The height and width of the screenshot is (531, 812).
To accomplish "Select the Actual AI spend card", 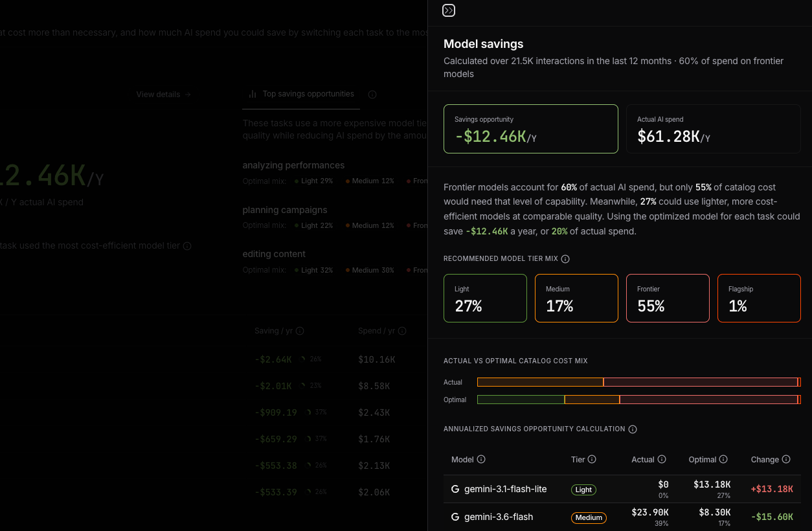I will [x=714, y=129].
